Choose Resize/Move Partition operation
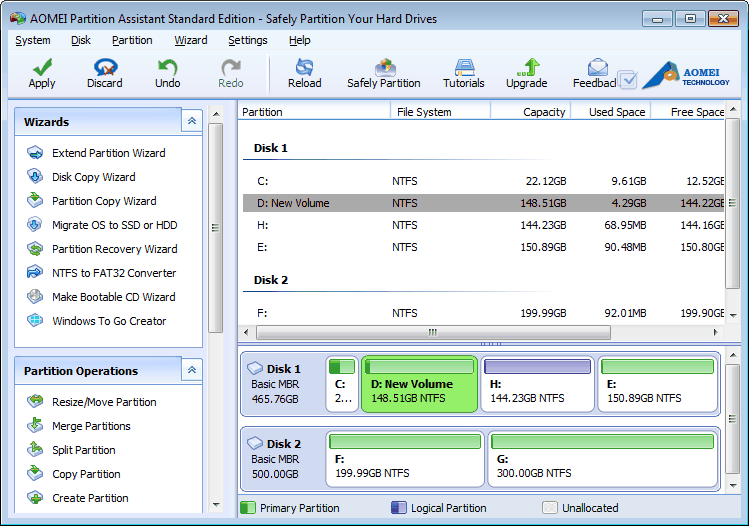The width and height of the screenshot is (749, 526). (x=104, y=402)
